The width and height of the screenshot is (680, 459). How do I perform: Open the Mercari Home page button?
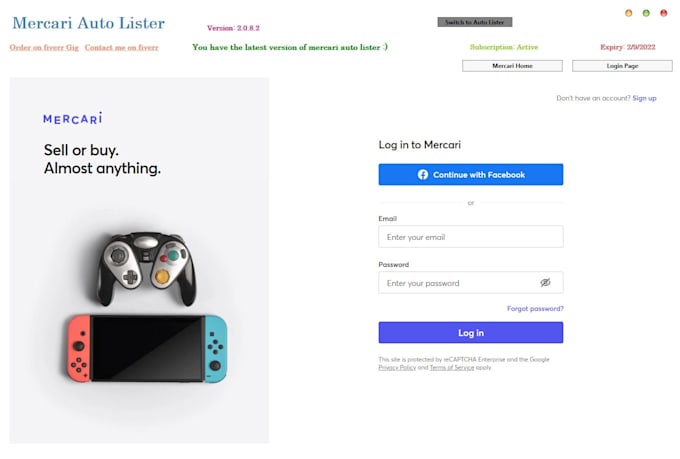pyautogui.click(x=512, y=66)
